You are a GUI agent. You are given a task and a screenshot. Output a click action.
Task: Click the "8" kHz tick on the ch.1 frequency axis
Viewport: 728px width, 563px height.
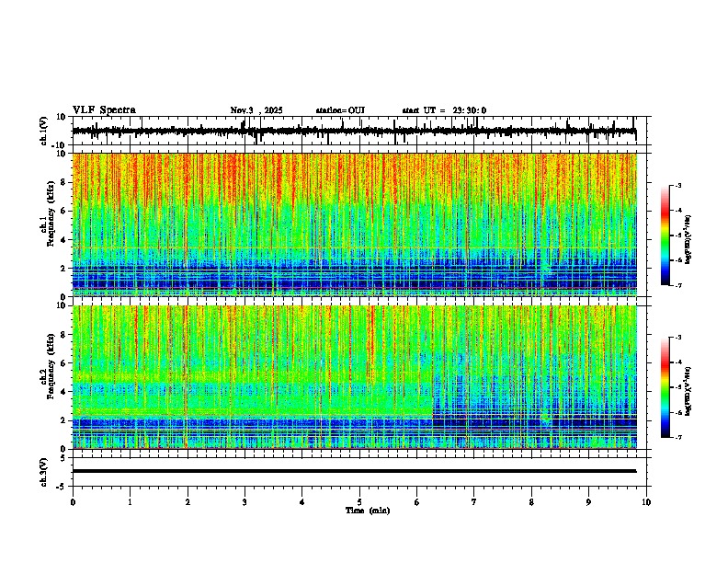63,182
